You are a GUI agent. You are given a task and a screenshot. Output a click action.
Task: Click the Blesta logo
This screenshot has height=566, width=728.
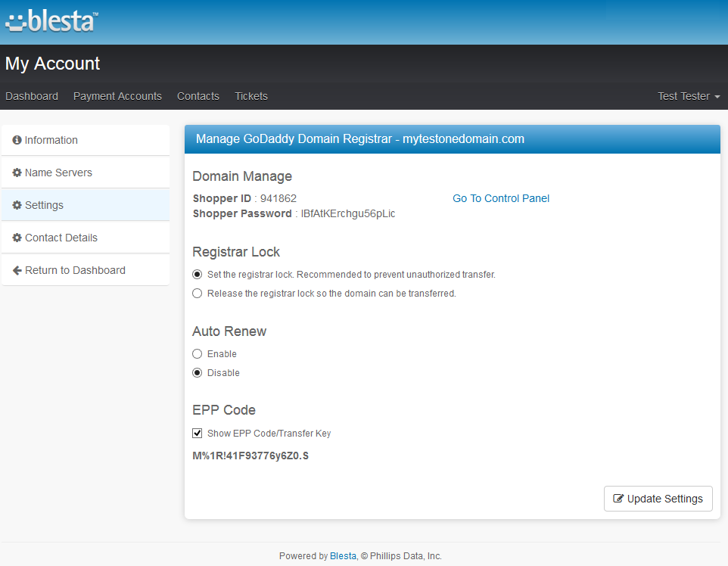click(x=51, y=21)
